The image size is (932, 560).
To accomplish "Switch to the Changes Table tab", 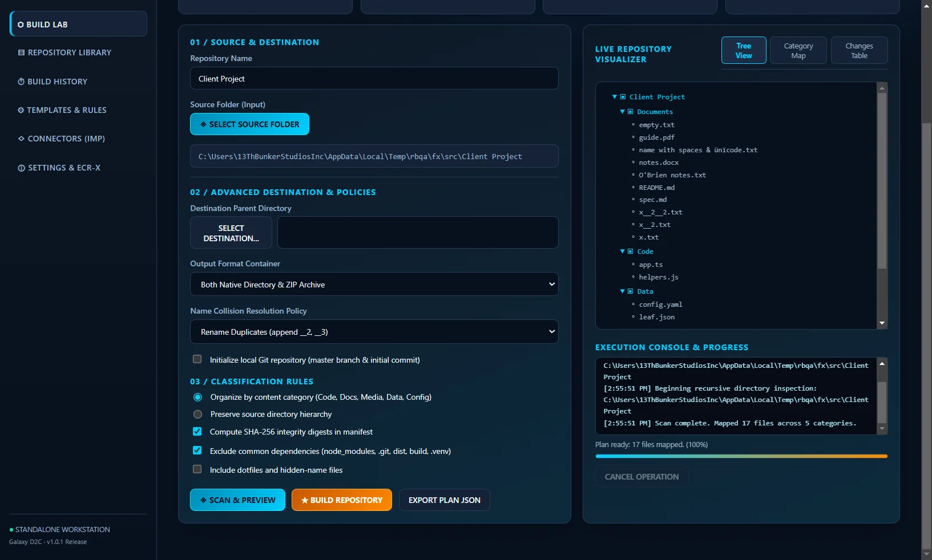I will click(x=860, y=50).
